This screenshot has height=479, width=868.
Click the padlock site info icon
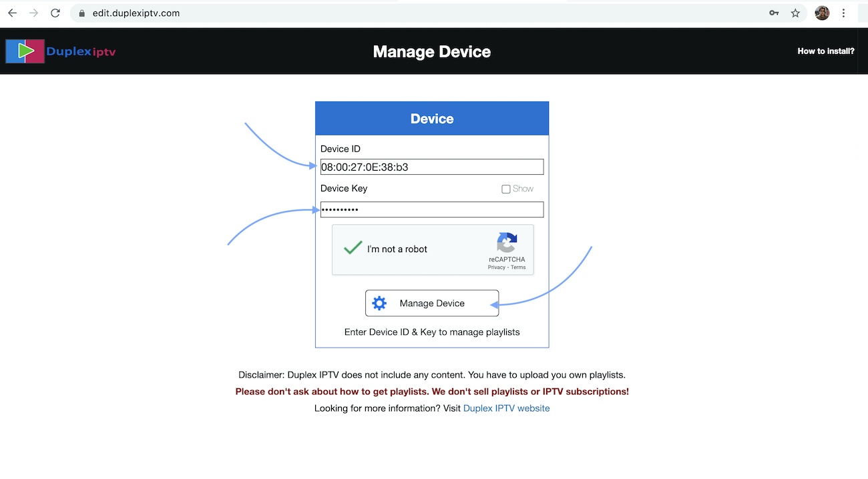(x=81, y=13)
